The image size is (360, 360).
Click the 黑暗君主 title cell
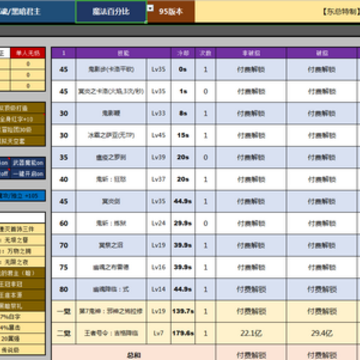click(37, 12)
